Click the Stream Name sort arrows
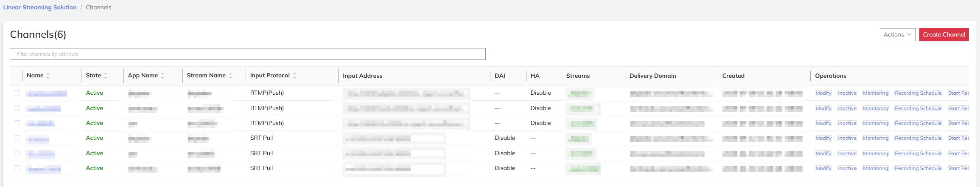 point(230,76)
